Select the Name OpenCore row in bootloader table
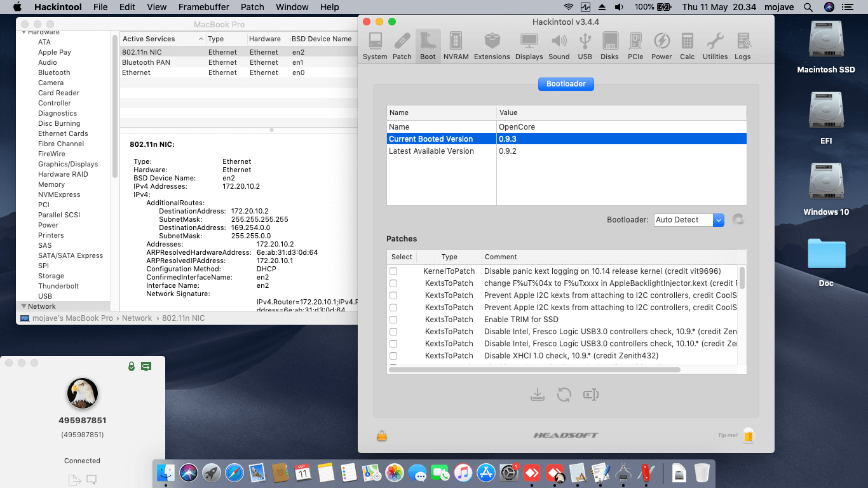 [567, 127]
